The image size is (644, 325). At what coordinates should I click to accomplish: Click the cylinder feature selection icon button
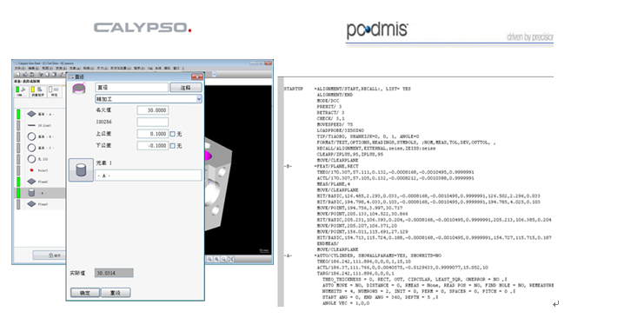pyautogui.click(x=81, y=170)
